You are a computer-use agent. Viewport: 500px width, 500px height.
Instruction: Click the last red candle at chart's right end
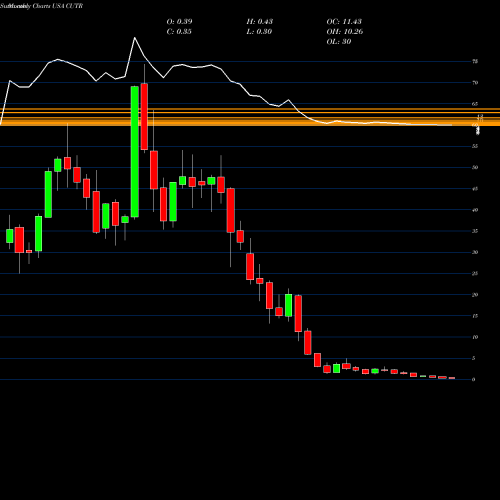click(x=452, y=378)
